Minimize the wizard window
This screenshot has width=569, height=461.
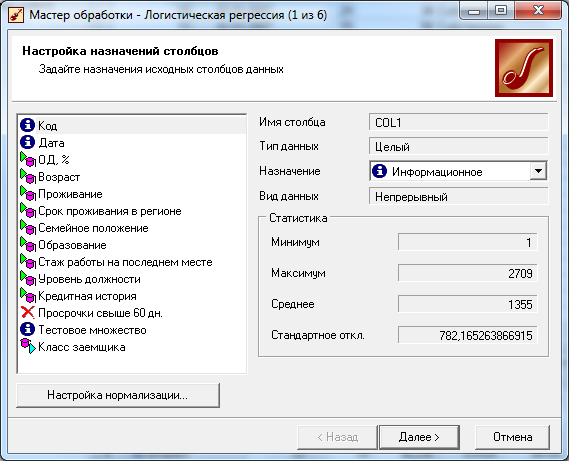click(x=474, y=11)
